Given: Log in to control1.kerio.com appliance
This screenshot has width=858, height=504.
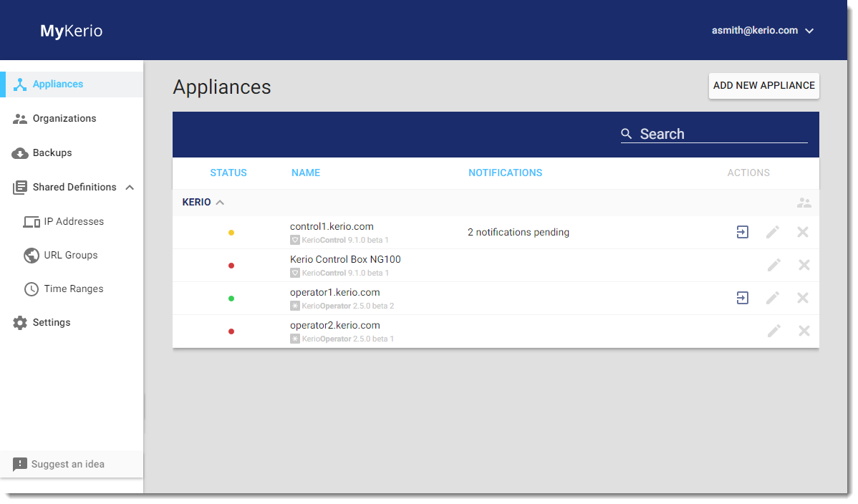Looking at the screenshot, I should tap(743, 232).
